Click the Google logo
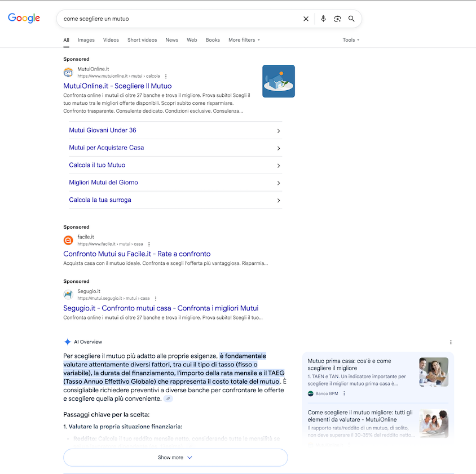The width and height of the screenshot is (476, 474). pyautogui.click(x=24, y=18)
